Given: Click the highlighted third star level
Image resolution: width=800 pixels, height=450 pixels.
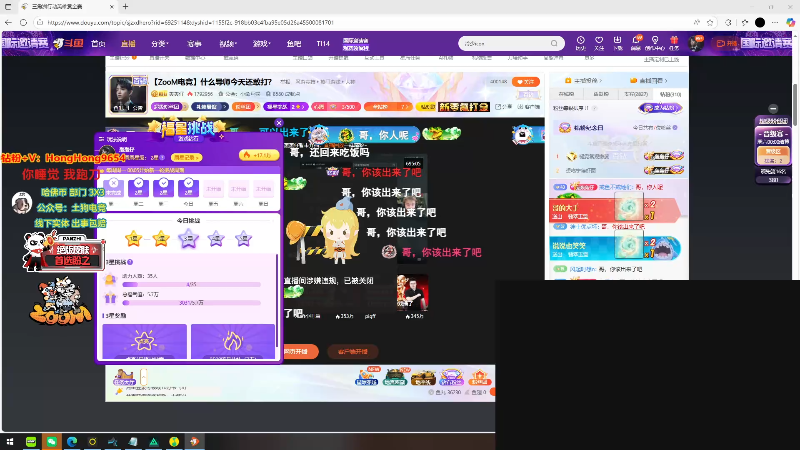Looking at the screenshot, I should click(x=188, y=238).
